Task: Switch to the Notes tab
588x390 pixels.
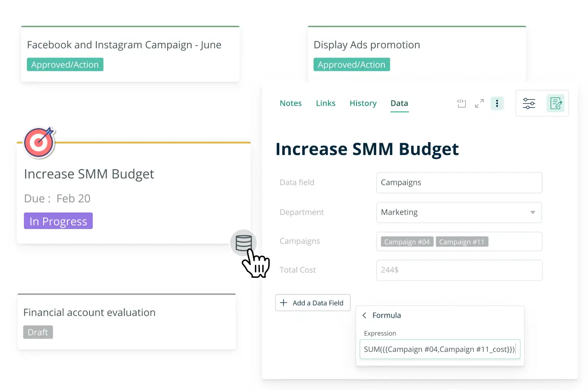Action: (290, 103)
